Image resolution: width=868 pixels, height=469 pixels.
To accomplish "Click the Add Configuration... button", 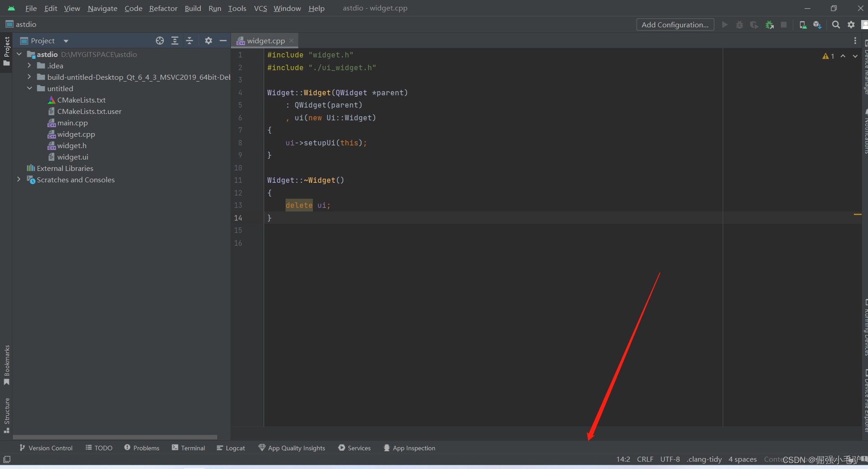I will point(675,25).
